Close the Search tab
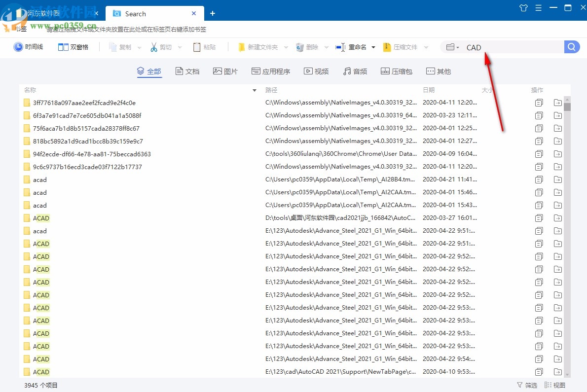587x392 pixels. [194, 13]
